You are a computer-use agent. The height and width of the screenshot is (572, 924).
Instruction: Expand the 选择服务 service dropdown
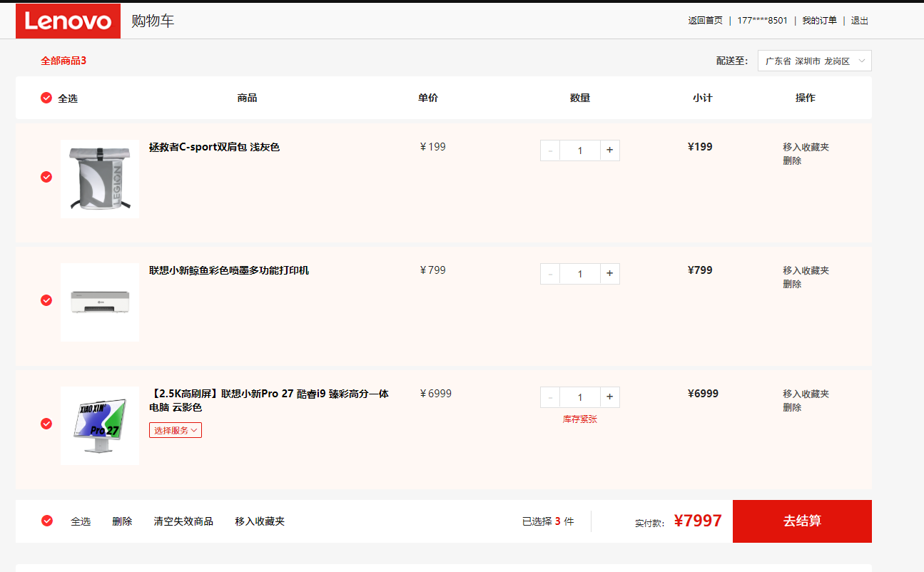176,430
